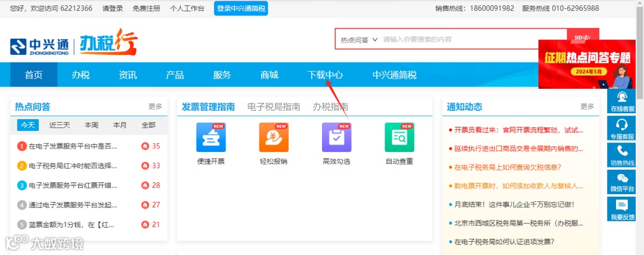Open 商城 navigation menu
This screenshot has height=255, width=644.
pyautogui.click(x=270, y=74)
